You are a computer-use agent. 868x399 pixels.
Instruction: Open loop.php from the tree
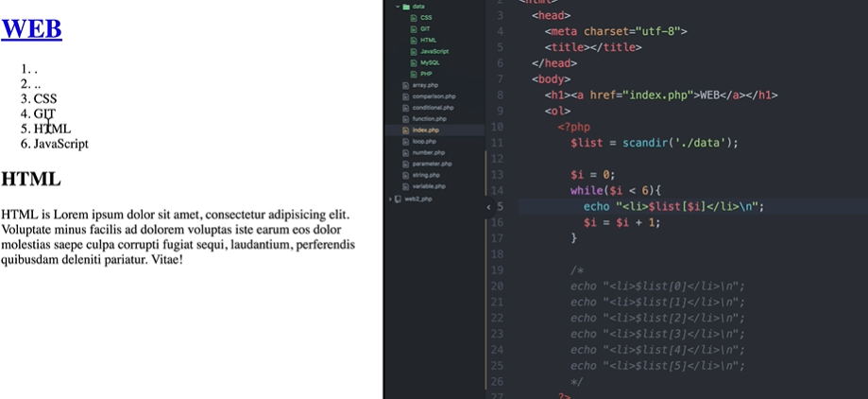click(x=424, y=141)
